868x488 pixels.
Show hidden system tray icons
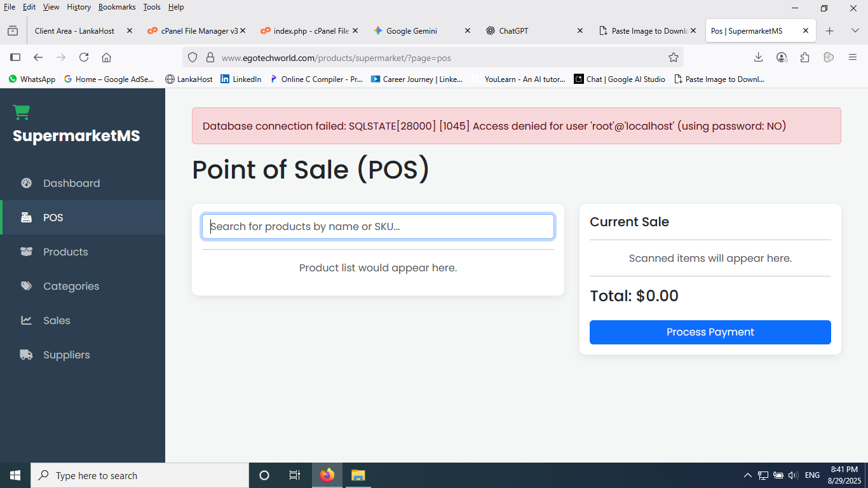point(747,475)
